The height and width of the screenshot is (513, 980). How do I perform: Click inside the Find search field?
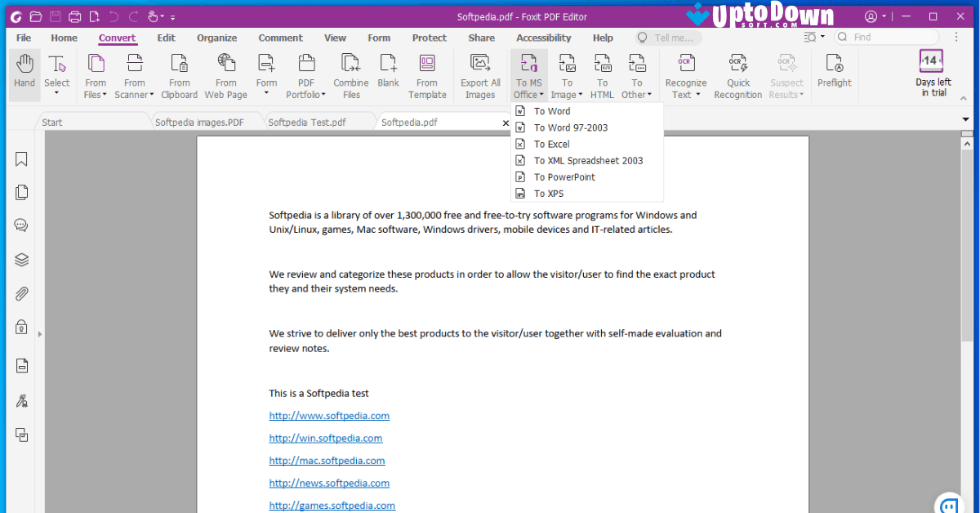[x=886, y=37]
